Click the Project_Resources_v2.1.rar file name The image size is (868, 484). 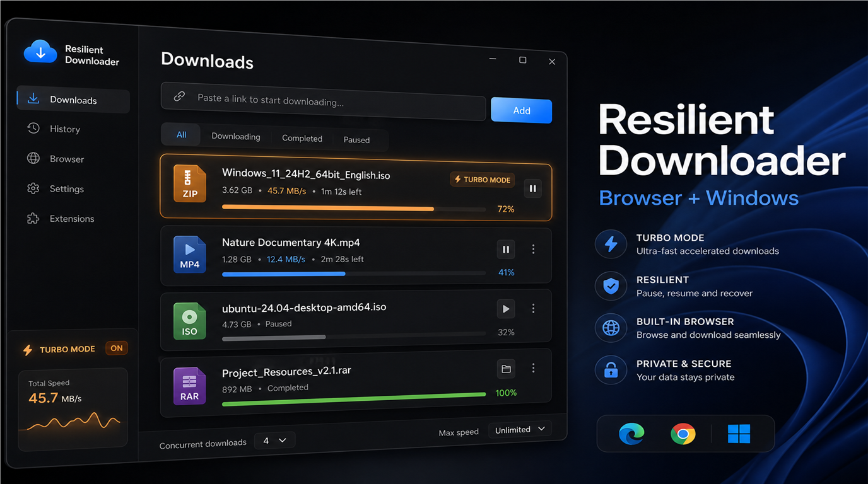point(286,372)
